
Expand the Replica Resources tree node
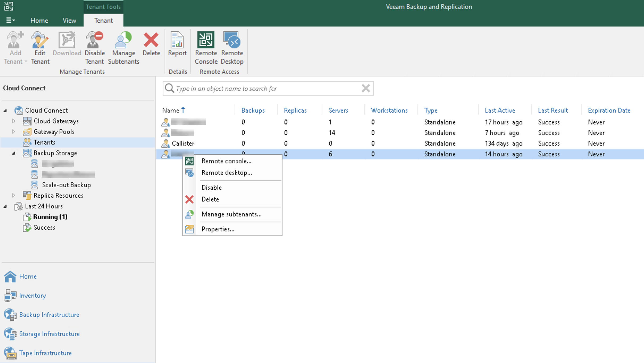14,196
